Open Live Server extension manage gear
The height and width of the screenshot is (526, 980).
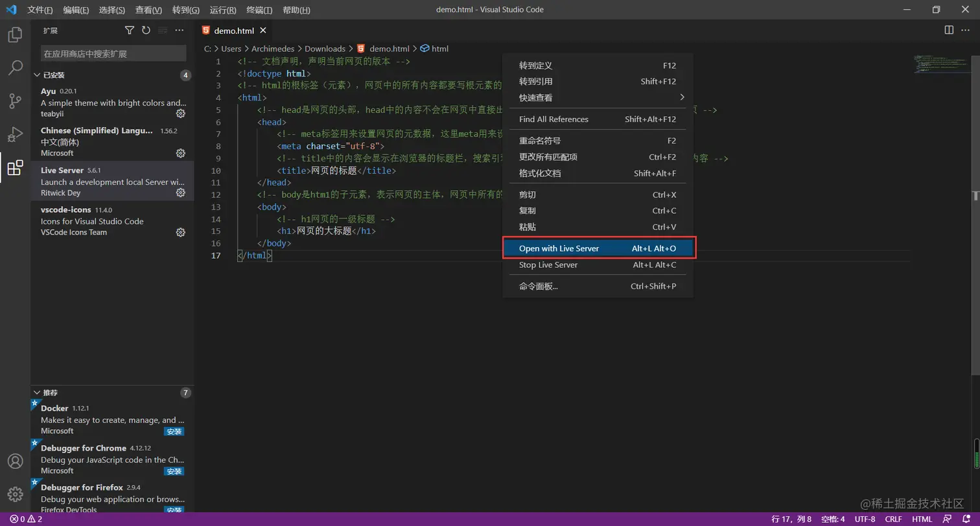point(181,193)
